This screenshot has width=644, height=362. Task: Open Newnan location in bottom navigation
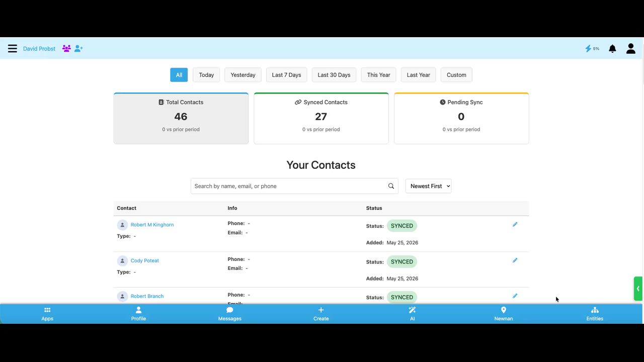point(504,314)
